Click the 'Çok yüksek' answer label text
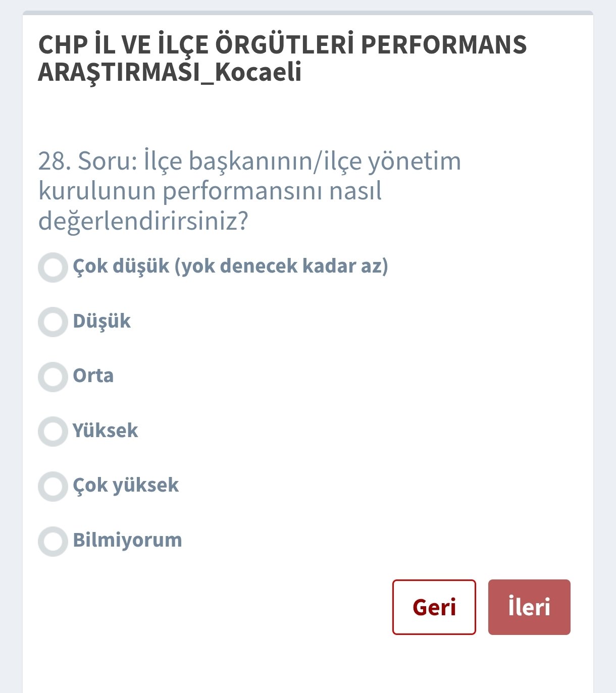Screen dimensions: 616x693 point(126,485)
